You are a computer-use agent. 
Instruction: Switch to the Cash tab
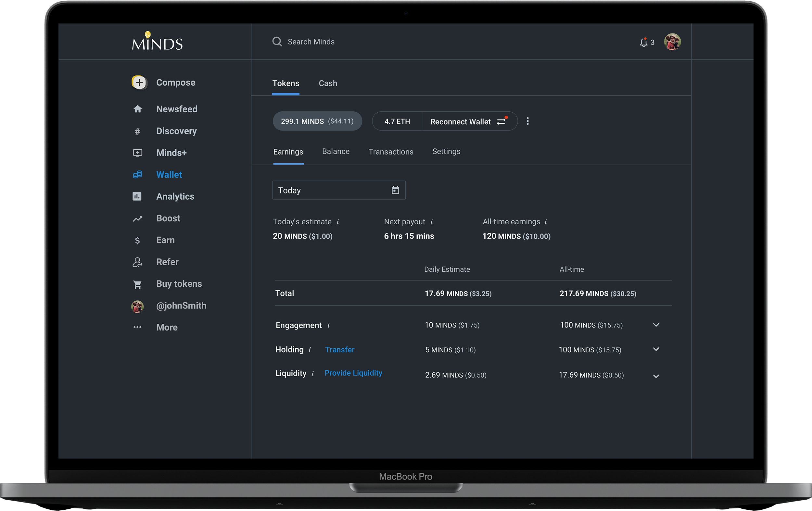tap(328, 83)
